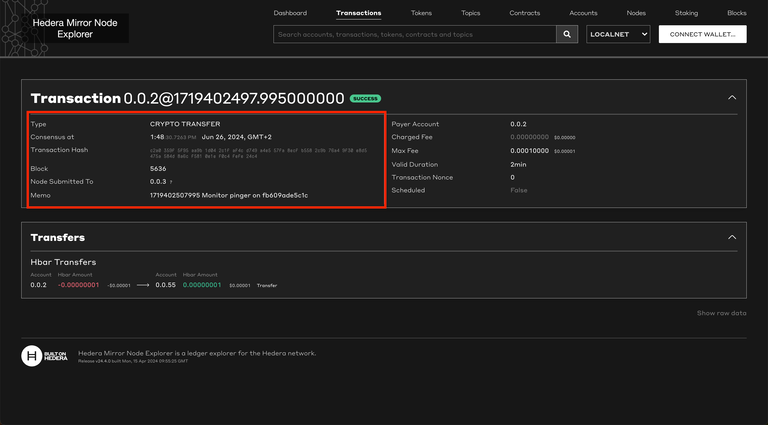Focus the search accounts and transactions field

point(414,34)
